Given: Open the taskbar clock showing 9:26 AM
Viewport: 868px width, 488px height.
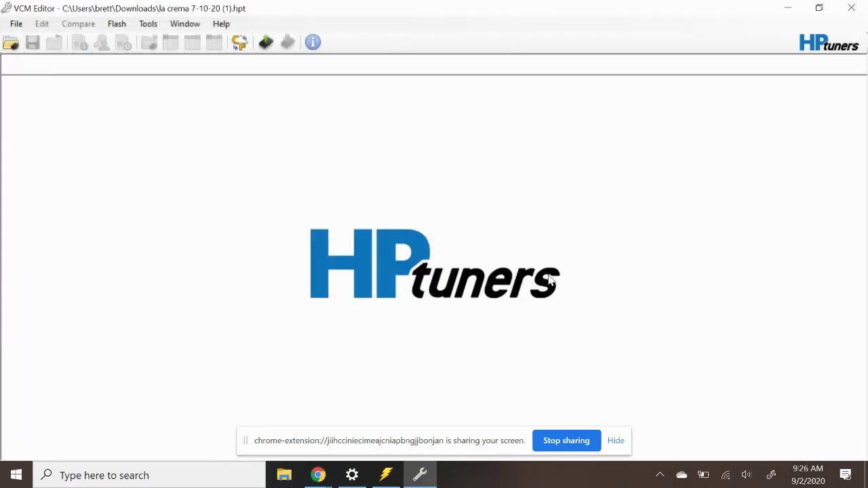Looking at the screenshot, I should pos(808,475).
